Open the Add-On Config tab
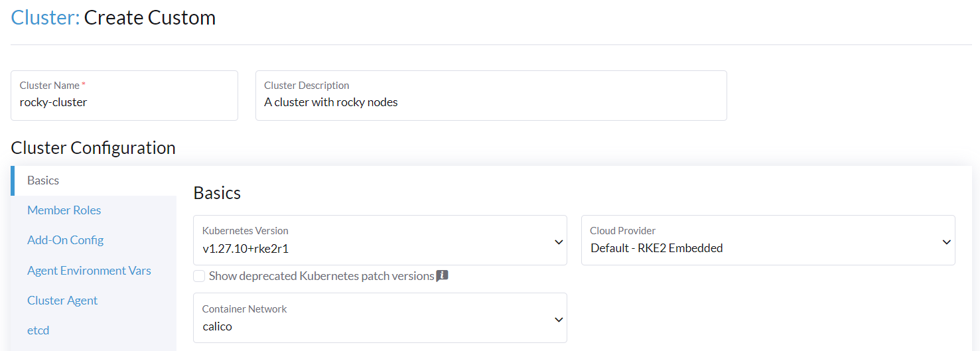 (x=66, y=240)
